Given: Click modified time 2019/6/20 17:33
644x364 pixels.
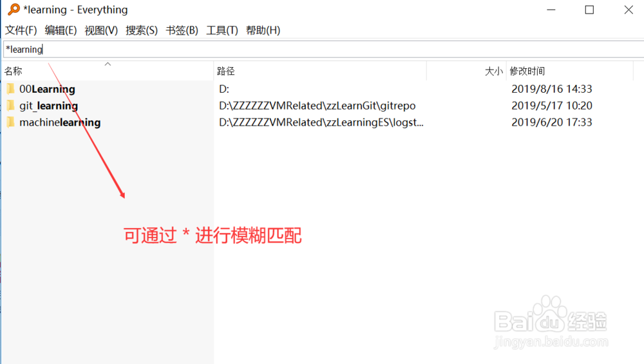Looking at the screenshot, I should click(552, 122).
